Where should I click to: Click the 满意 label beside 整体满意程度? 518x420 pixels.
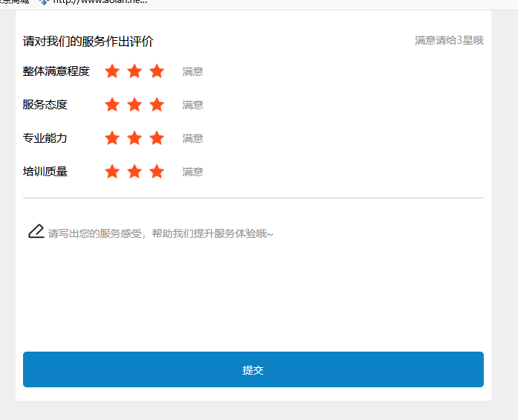(192, 72)
